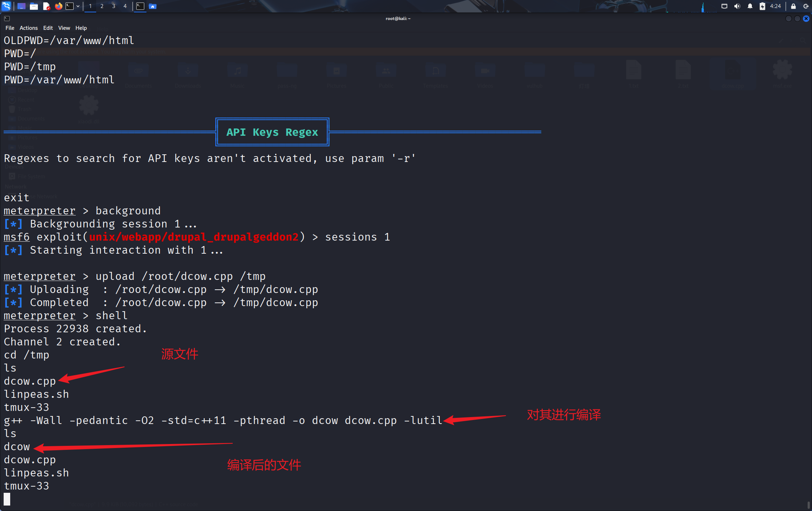Screen dimensions: 812x511
Task: Click the log out icon
Action: click(806, 6)
